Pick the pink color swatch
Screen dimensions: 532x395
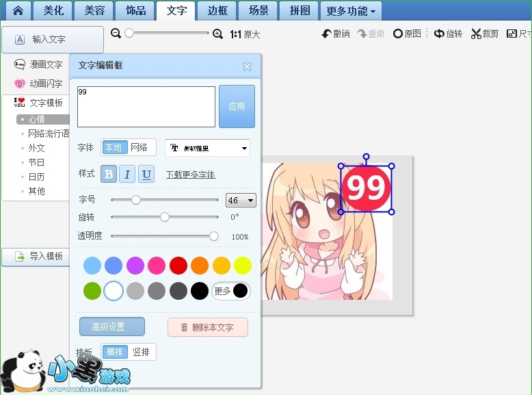click(157, 265)
